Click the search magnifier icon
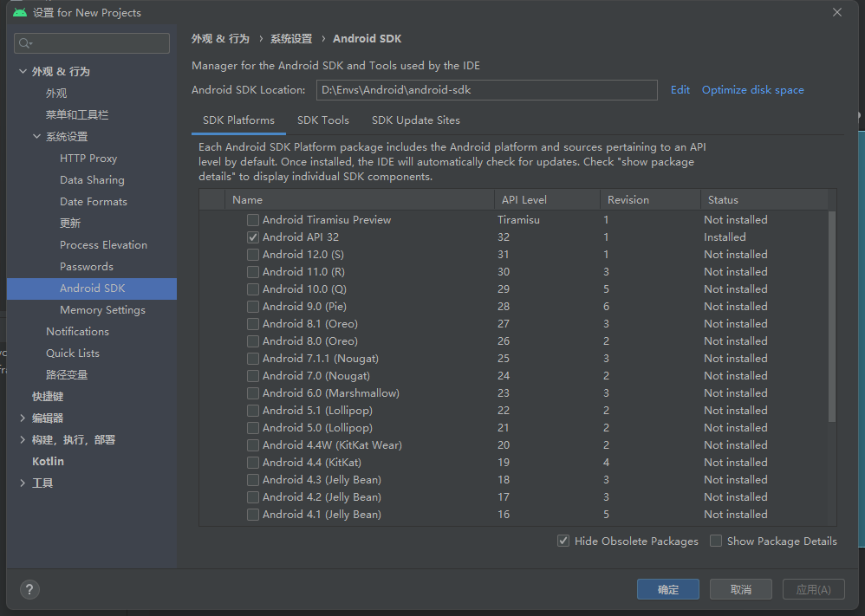 24,43
